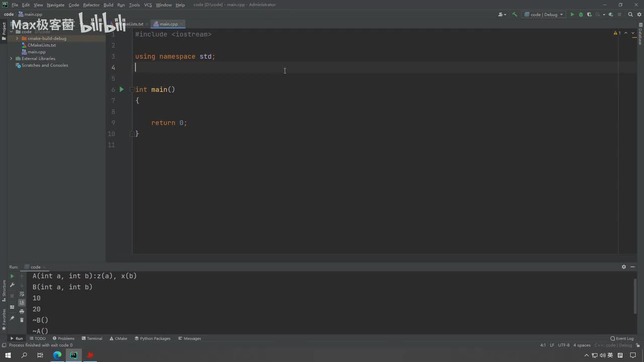Viewport: 644px width, 362px height.
Task: Open the Navigate menu
Action: pos(55,5)
